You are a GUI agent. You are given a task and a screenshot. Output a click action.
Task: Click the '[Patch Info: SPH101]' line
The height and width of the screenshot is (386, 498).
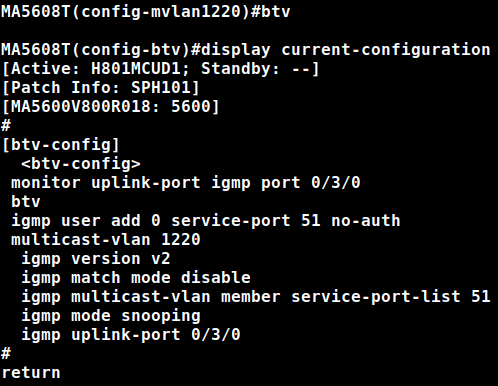(101, 88)
